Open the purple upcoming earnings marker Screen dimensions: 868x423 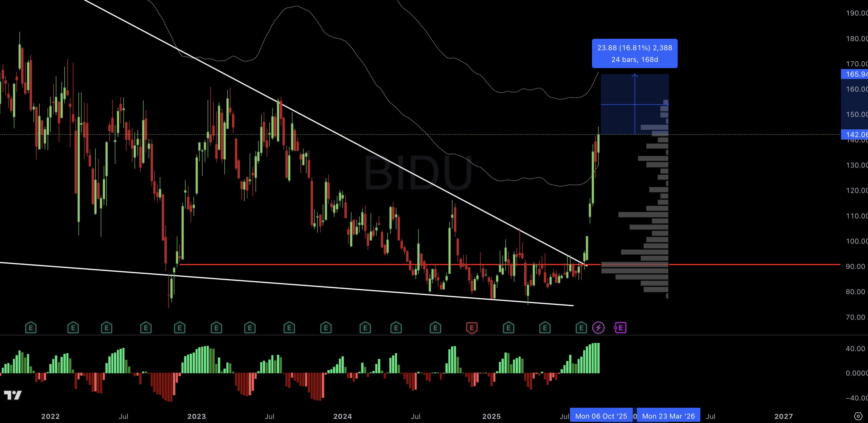pos(620,327)
